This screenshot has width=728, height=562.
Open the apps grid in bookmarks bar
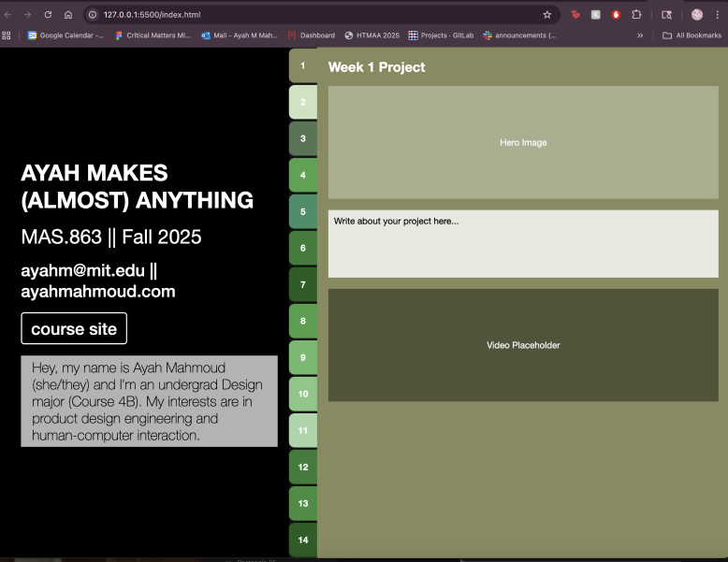pos(7,36)
